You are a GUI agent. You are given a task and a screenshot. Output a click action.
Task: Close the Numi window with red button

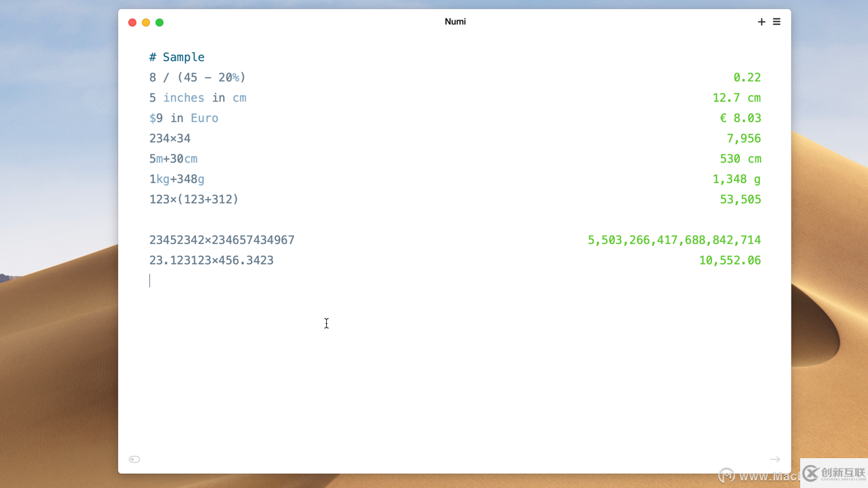[132, 22]
